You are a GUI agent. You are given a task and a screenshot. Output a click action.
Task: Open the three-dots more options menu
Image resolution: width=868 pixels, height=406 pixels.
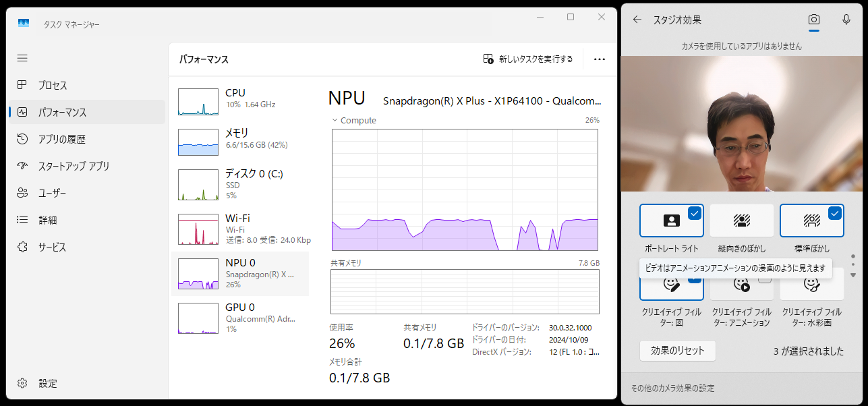point(600,59)
